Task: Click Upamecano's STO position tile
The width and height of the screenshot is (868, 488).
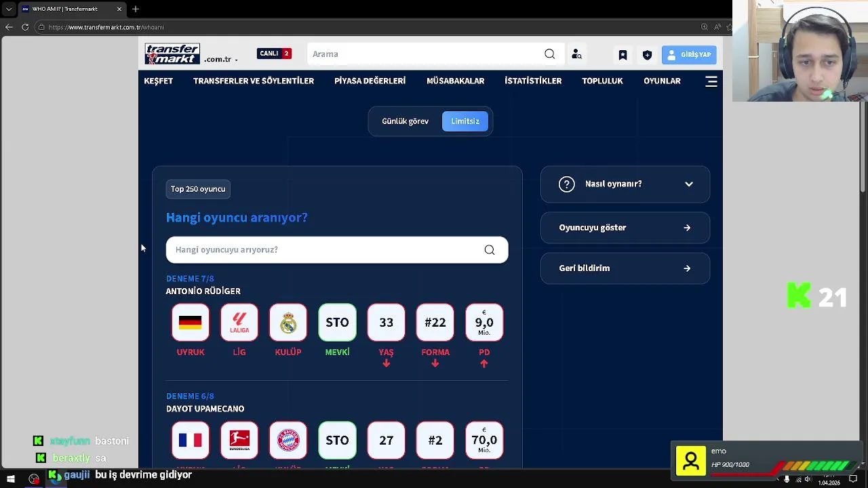Action: [337, 441]
